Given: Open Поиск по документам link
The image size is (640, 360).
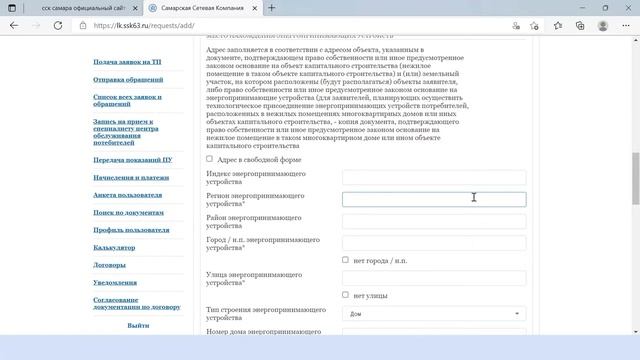Looking at the screenshot, I should pyautogui.click(x=128, y=213).
